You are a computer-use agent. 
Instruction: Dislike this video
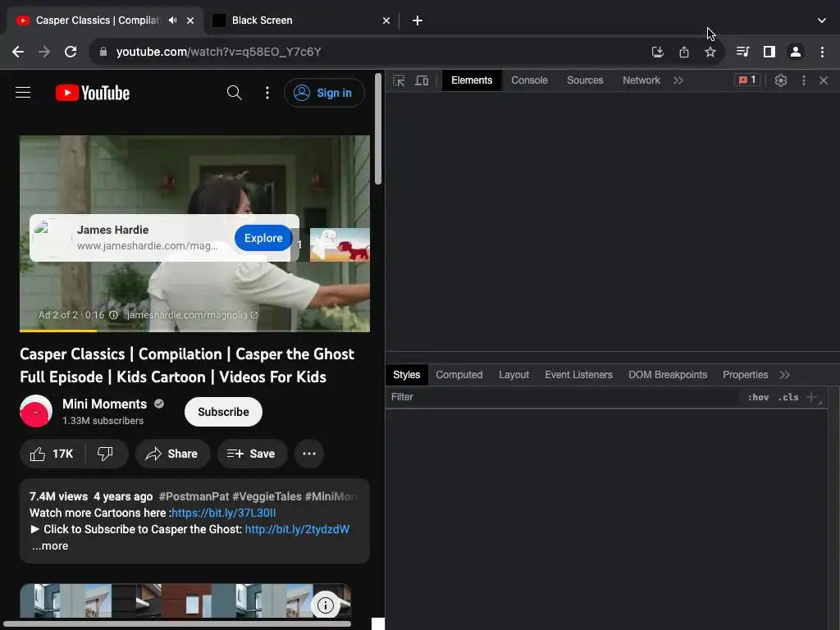point(106,454)
